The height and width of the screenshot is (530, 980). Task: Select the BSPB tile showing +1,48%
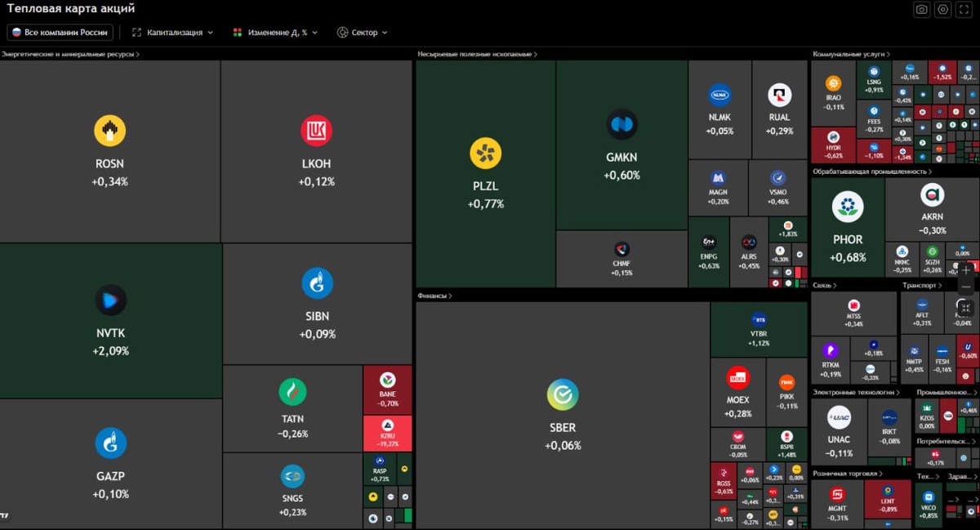tap(787, 443)
